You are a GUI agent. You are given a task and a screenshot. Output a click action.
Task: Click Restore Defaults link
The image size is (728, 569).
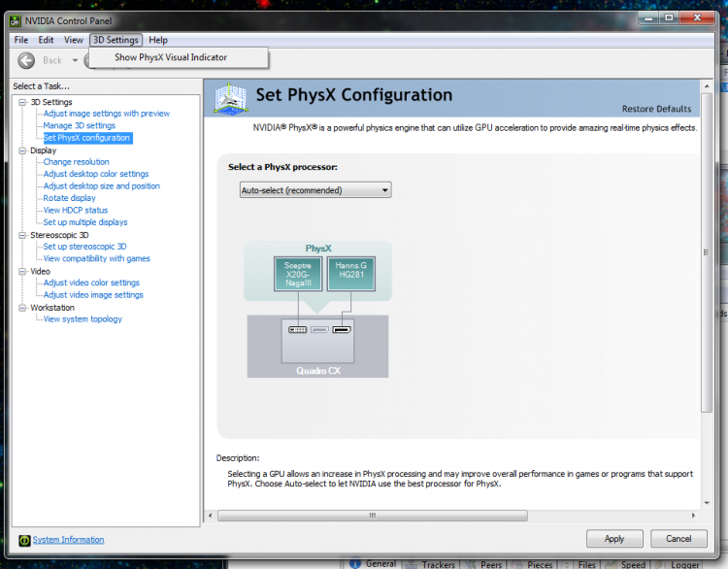656,109
